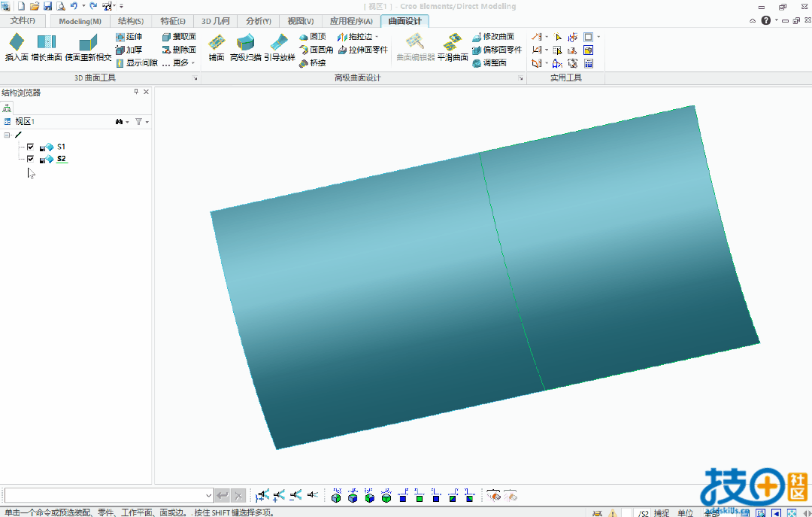
Task: Click the 视区1 label in the browser
Action: [x=24, y=121]
